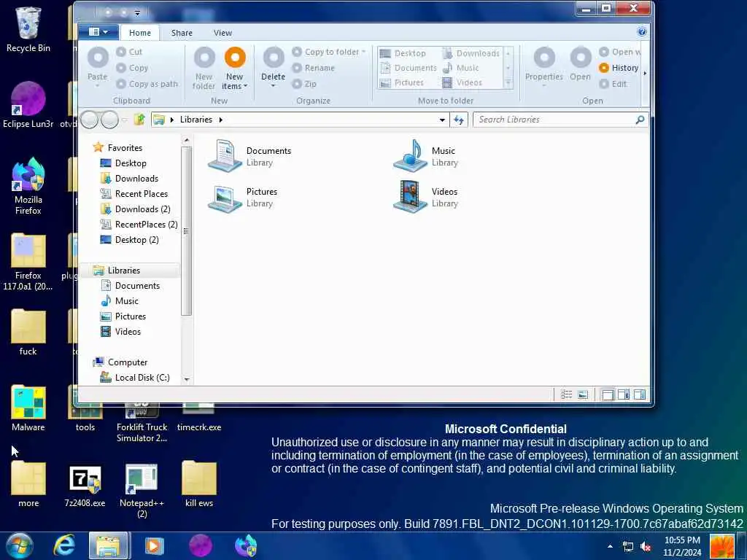Click the Up one level button

(x=139, y=120)
